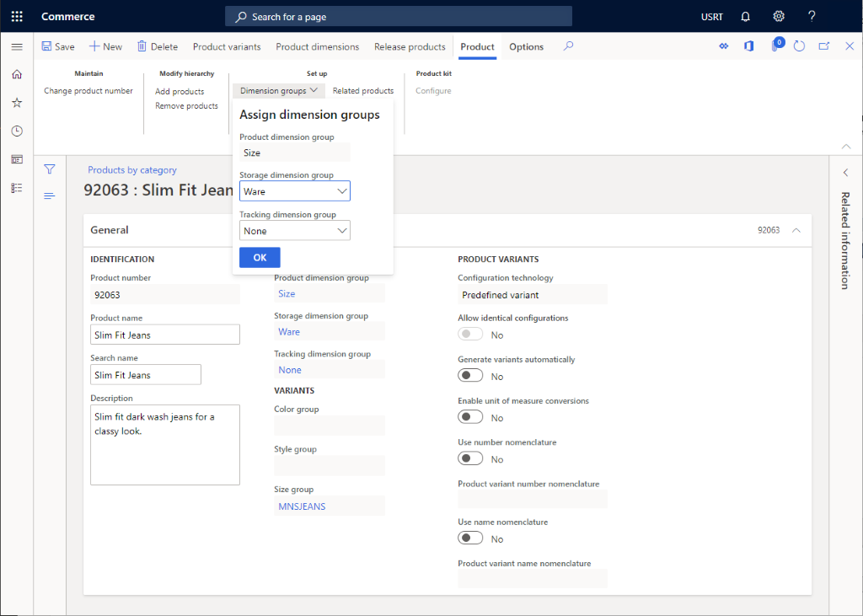Open the Storage dimension group dropdown

tap(340, 190)
